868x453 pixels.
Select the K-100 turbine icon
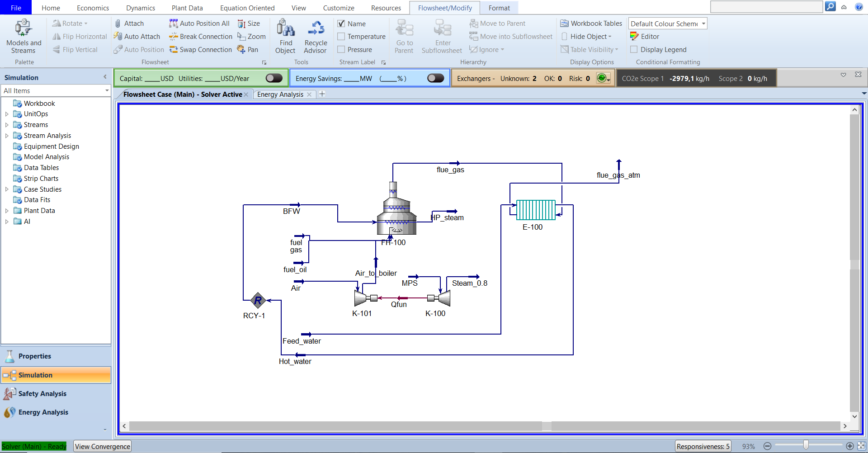[439, 298]
